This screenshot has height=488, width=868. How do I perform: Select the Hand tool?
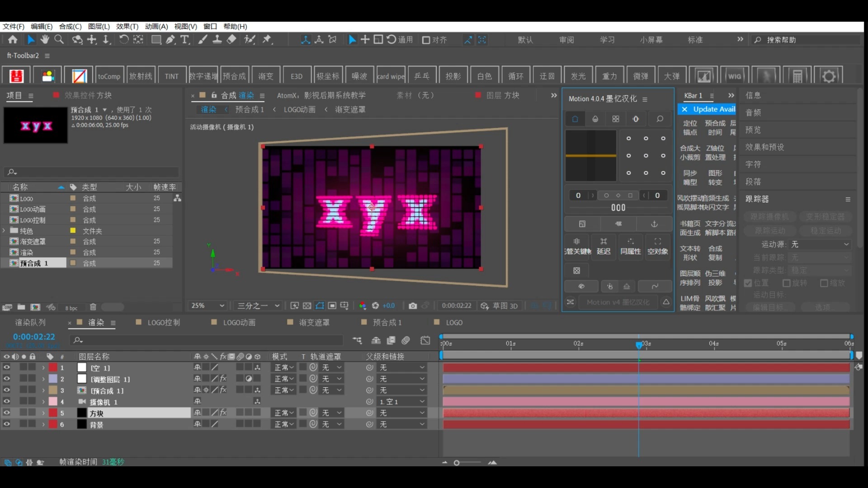45,40
